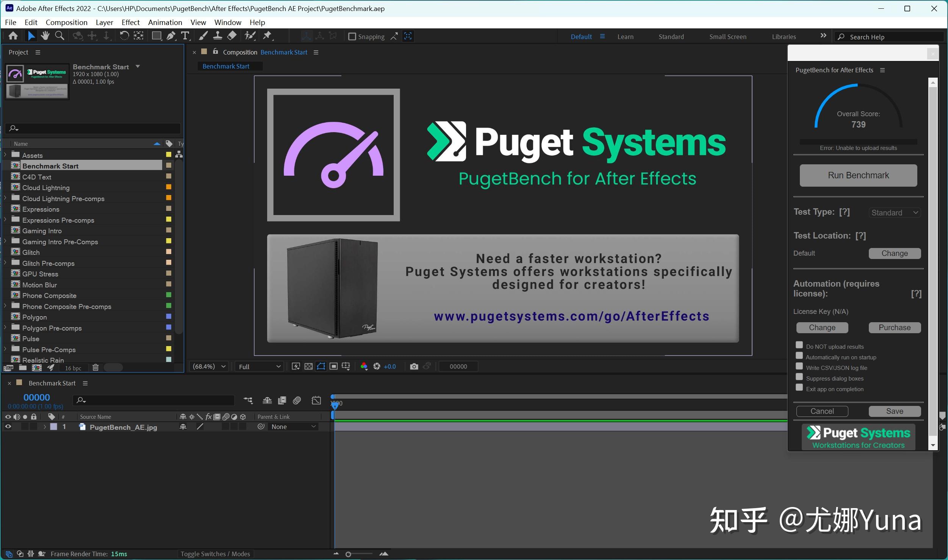
Task: Click the show channel color icon
Action: [x=364, y=367]
